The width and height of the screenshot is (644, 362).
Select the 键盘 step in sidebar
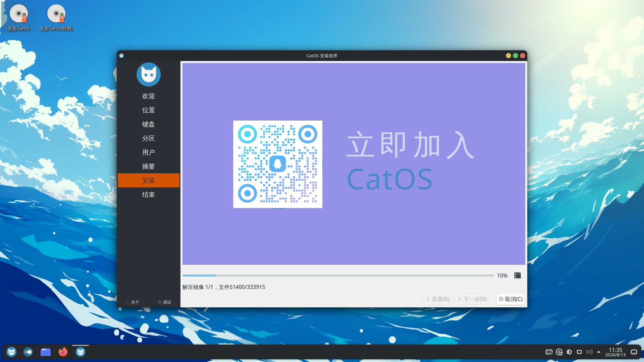pyautogui.click(x=149, y=124)
